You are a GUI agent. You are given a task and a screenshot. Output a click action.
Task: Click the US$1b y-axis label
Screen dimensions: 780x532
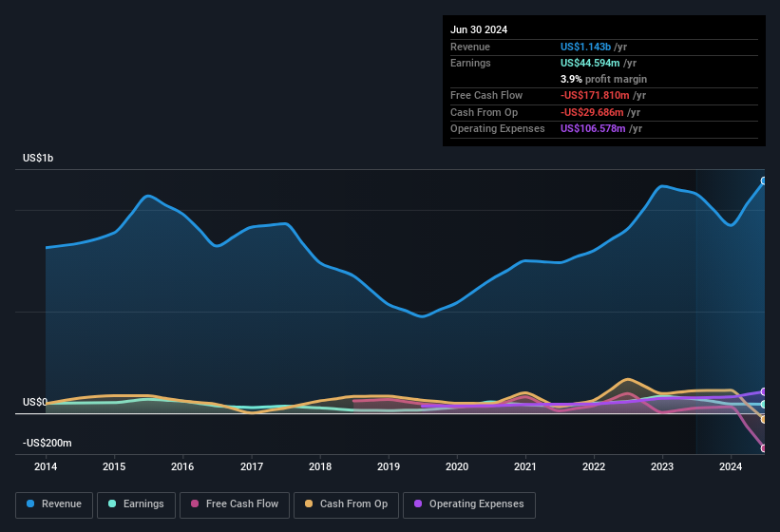(38, 158)
